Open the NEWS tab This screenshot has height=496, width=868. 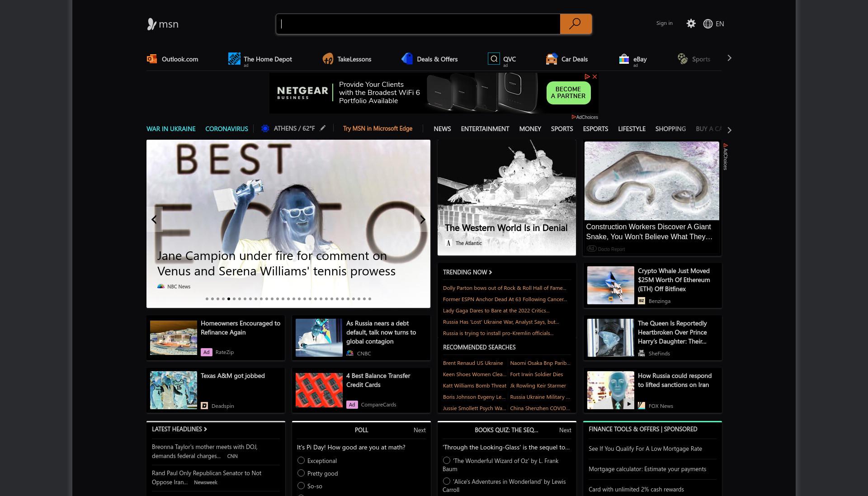(x=442, y=129)
